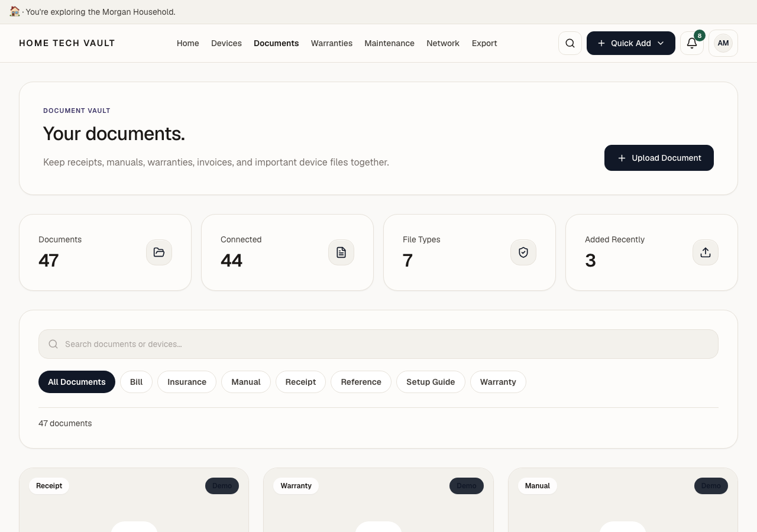Open the Export nav item

(x=484, y=43)
